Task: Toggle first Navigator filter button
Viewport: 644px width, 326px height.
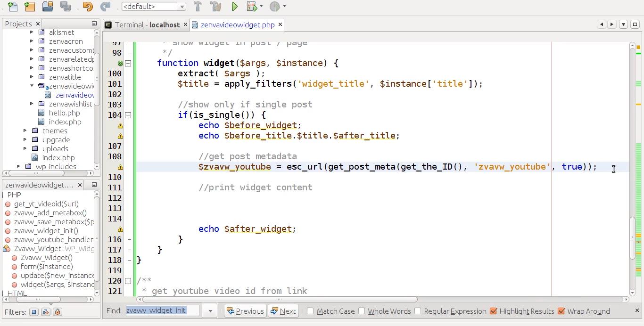Action: tap(34, 312)
